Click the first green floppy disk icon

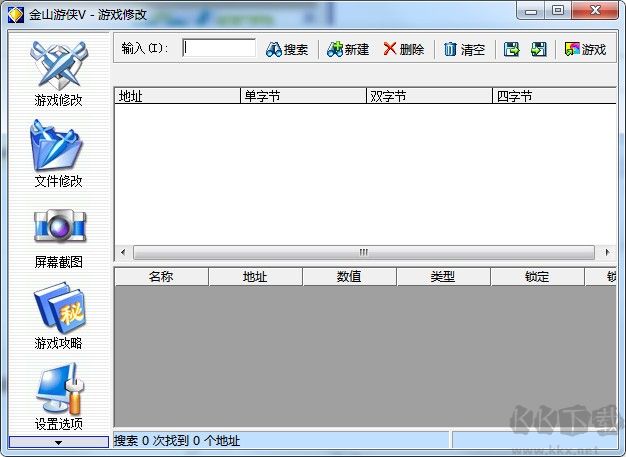point(512,49)
